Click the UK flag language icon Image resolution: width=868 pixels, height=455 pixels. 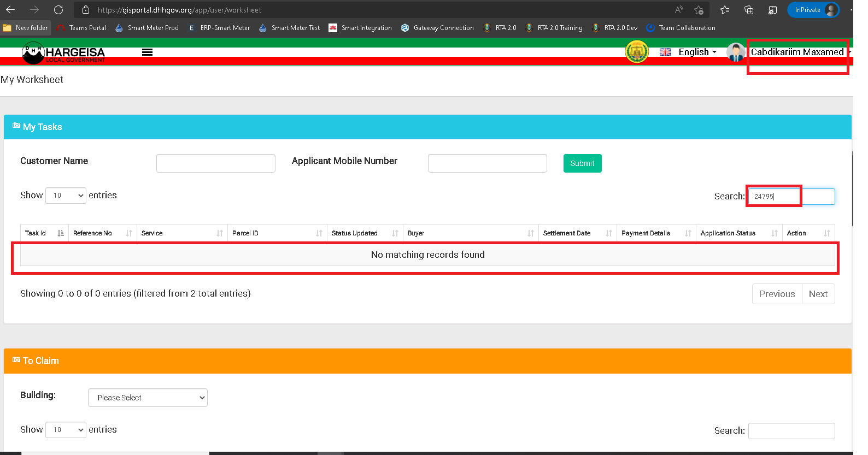665,52
